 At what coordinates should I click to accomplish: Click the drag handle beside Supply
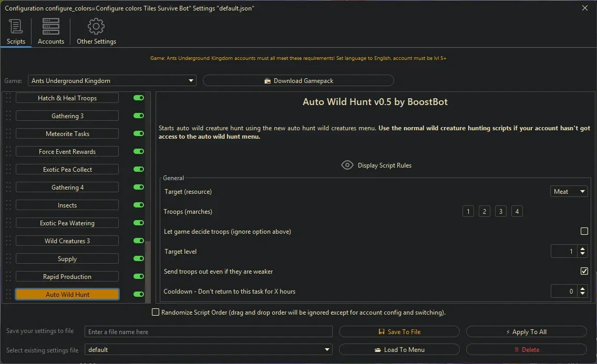(8, 259)
